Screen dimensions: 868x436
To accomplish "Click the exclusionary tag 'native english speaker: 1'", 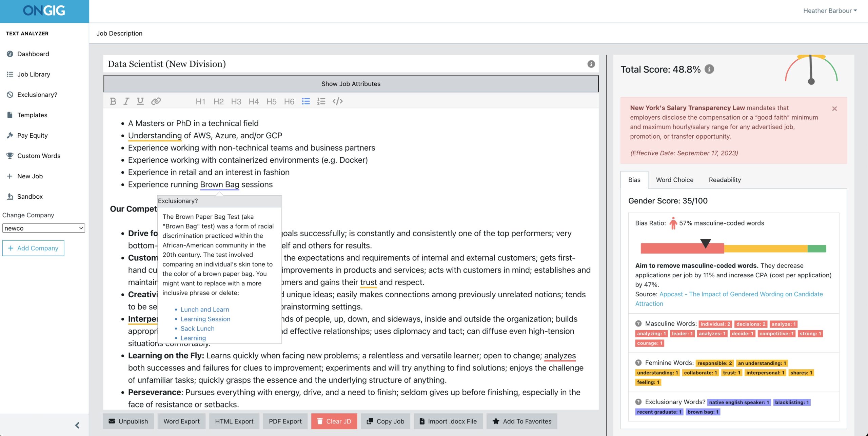I will tap(739, 402).
